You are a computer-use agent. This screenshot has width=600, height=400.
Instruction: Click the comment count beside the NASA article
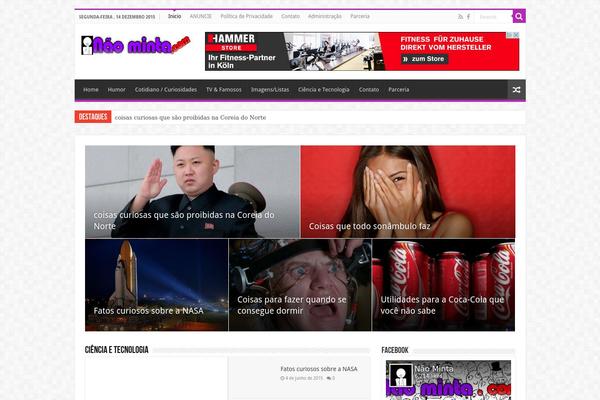[331, 378]
